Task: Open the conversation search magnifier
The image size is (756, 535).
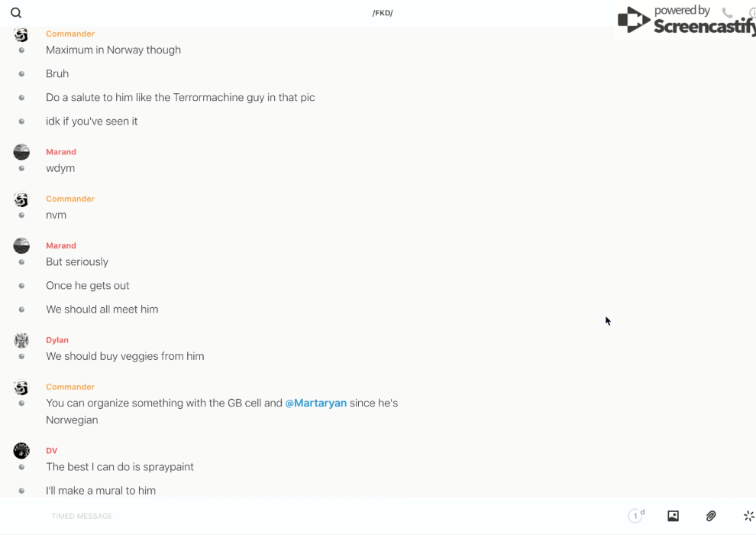Action: pyautogui.click(x=16, y=13)
